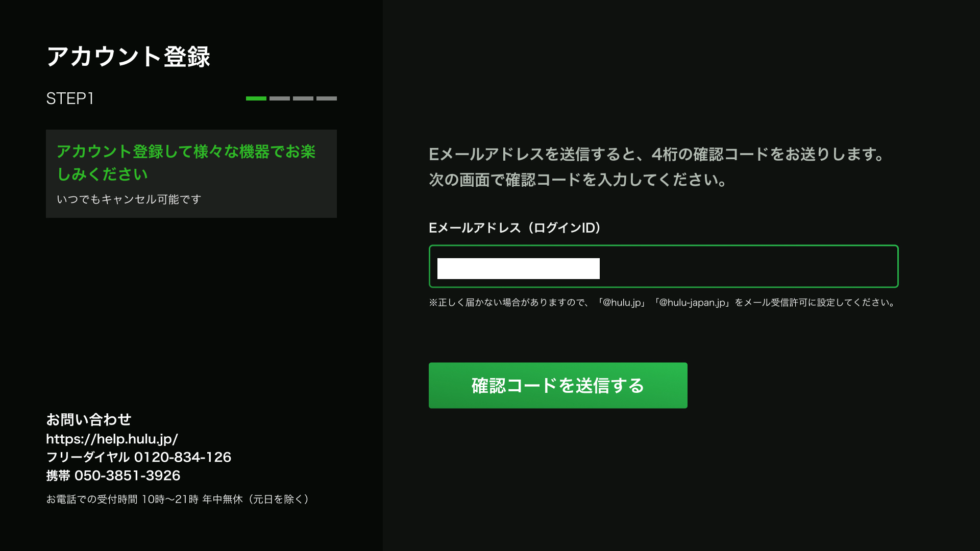Screen dimensions: 980x551
Task: Open https://help.hulu.jp/ support link
Action: coord(112,439)
